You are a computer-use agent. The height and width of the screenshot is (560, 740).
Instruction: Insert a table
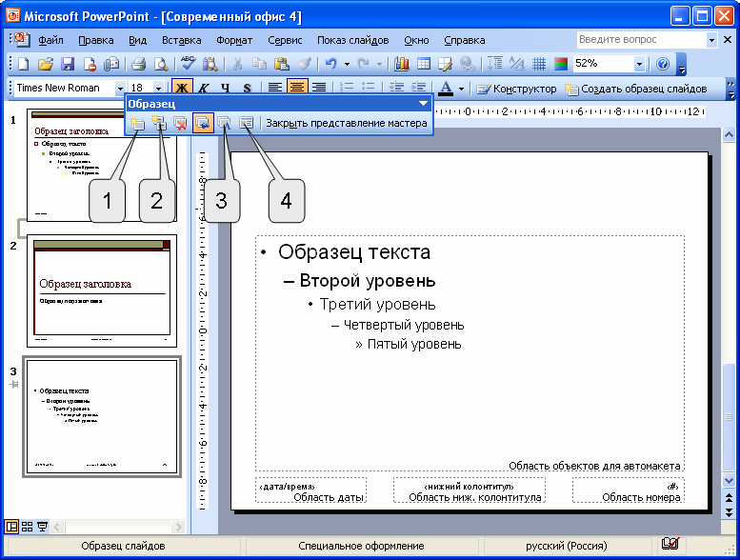pos(423,64)
